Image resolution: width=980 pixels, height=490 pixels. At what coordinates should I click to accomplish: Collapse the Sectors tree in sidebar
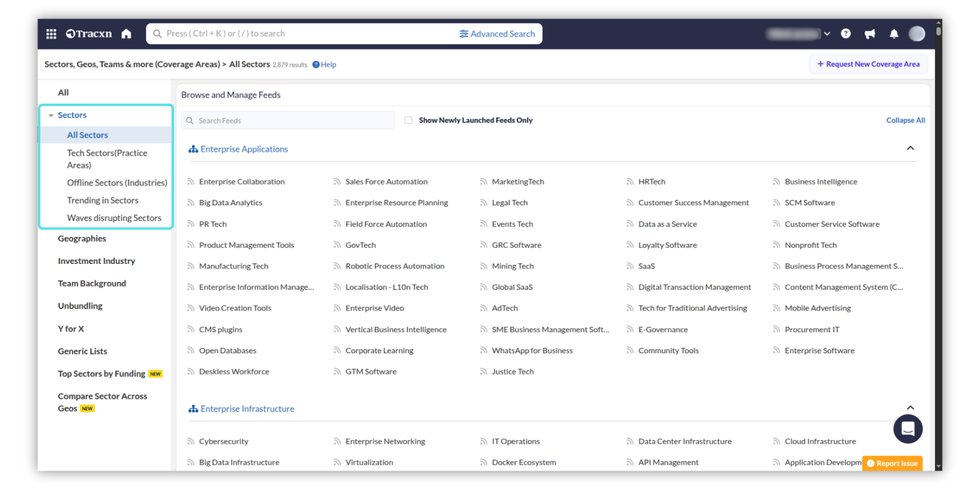tap(51, 115)
